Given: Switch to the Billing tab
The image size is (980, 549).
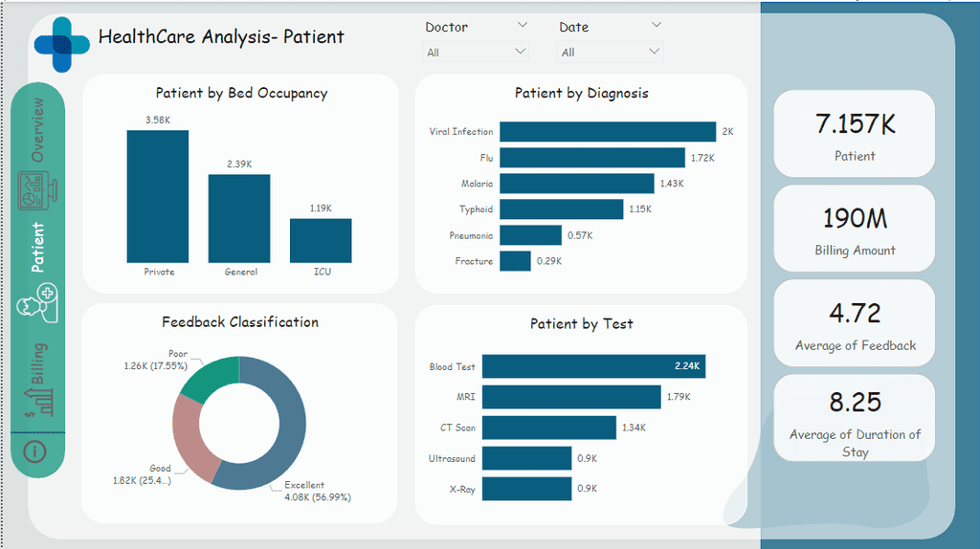Looking at the screenshot, I should (37, 363).
